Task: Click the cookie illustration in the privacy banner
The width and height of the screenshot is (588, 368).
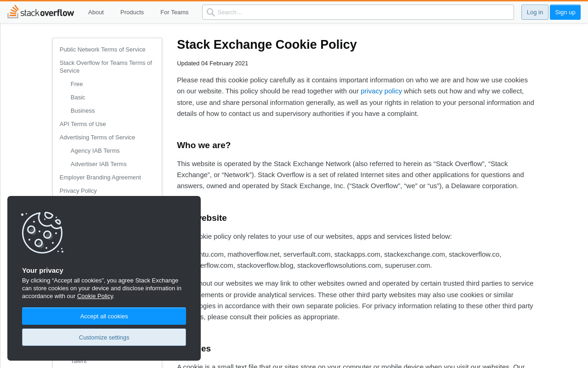Action: click(42, 232)
